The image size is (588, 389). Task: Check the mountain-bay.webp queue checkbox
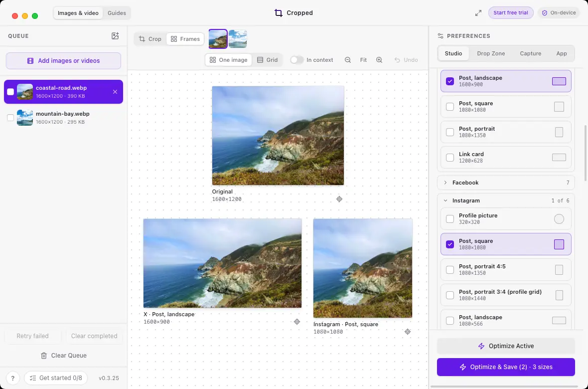click(x=10, y=118)
